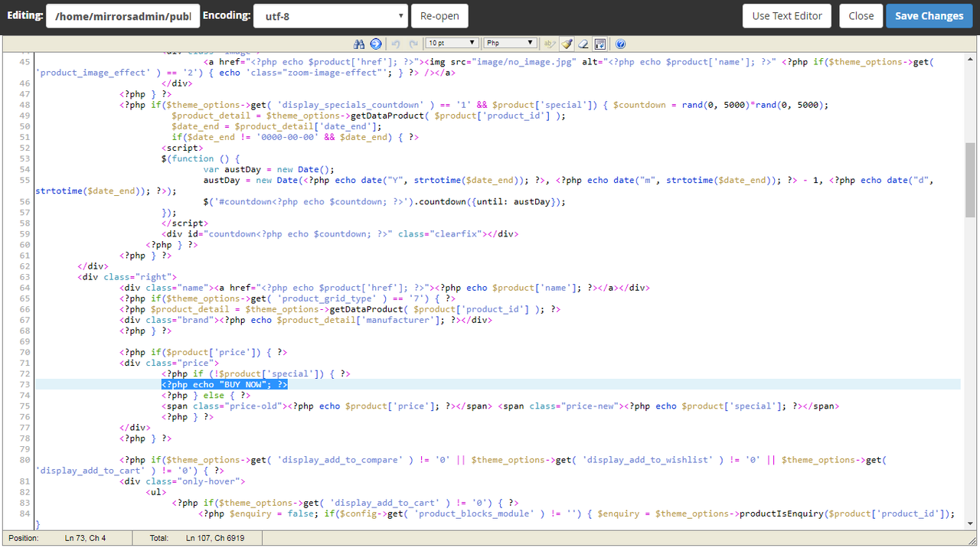
Task: Click the 'Ln 107, Ch 6919' total status
Action: coord(215,538)
